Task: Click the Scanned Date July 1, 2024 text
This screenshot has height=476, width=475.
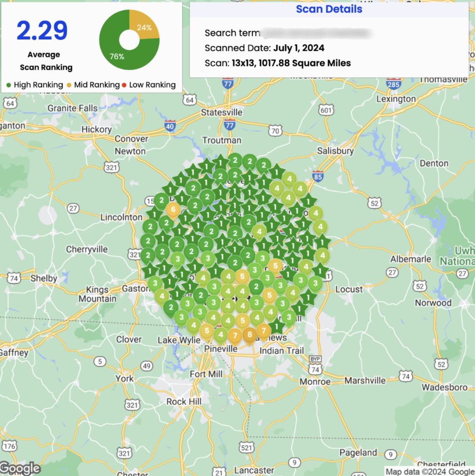Action: [x=264, y=48]
